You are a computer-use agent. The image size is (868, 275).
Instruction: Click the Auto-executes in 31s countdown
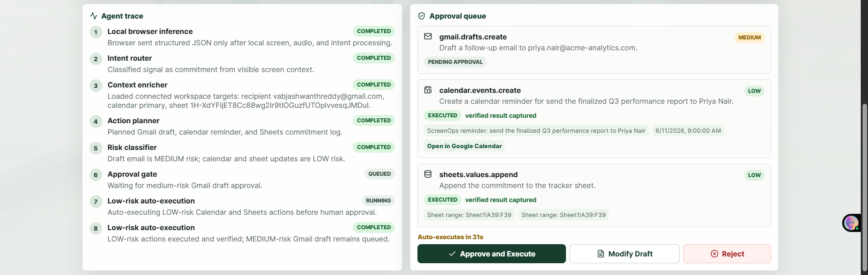[450, 237]
